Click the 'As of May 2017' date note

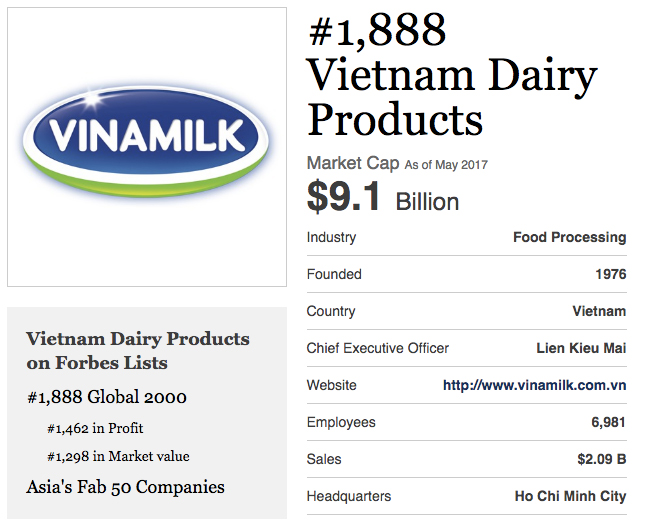[x=446, y=165]
